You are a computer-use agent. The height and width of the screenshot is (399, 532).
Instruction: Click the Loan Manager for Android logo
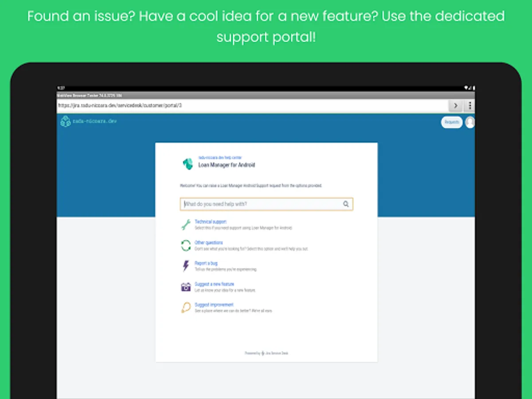(x=188, y=163)
